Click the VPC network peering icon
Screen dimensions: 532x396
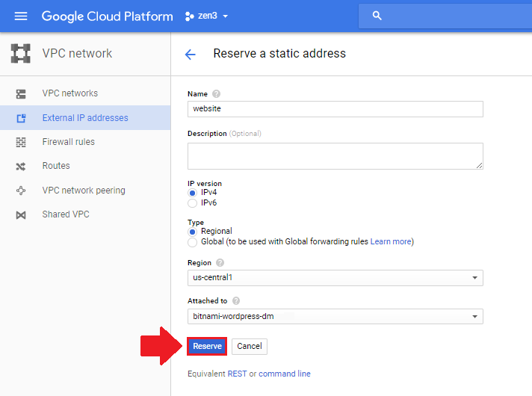21,191
